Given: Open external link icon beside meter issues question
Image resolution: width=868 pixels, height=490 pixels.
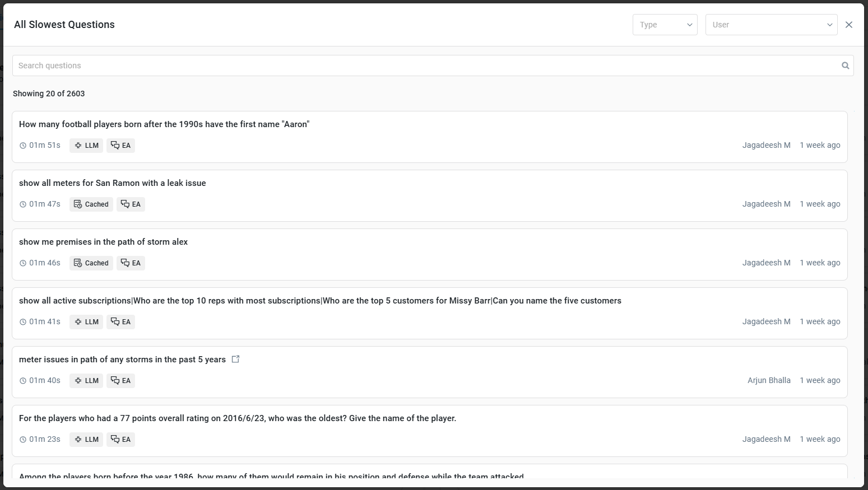Looking at the screenshot, I should point(235,360).
